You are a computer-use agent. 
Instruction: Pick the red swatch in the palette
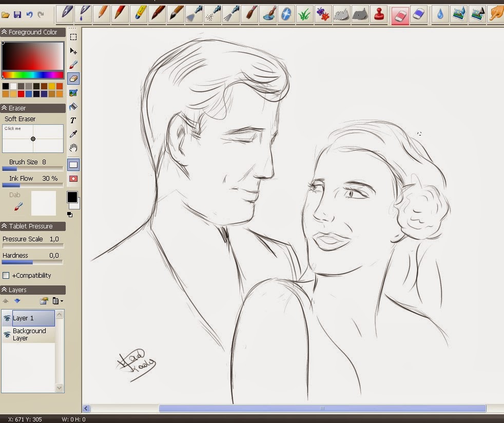21,94
